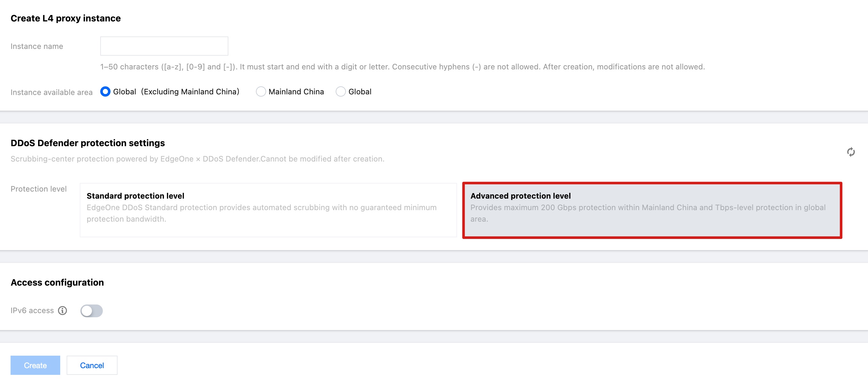Click the instance name character rules hint
The width and height of the screenshot is (868, 387).
pos(402,67)
